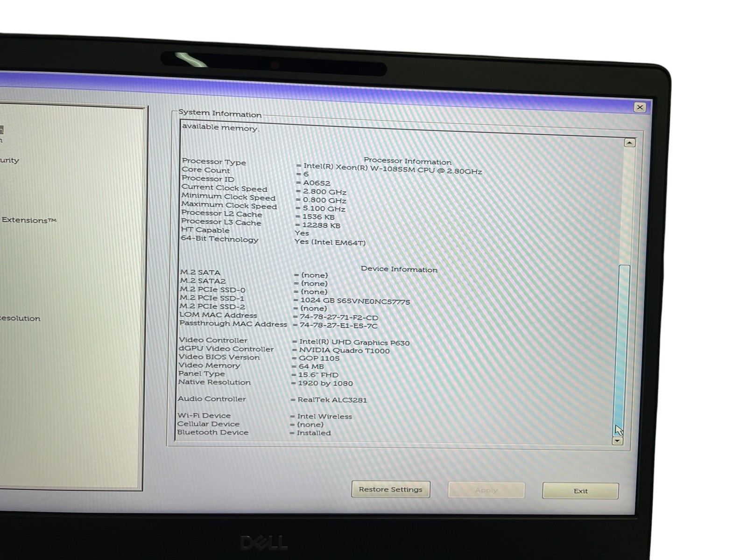Click the M.2 PCIe SSD-0 label
Screen dimensions: 747x560
click(x=212, y=289)
